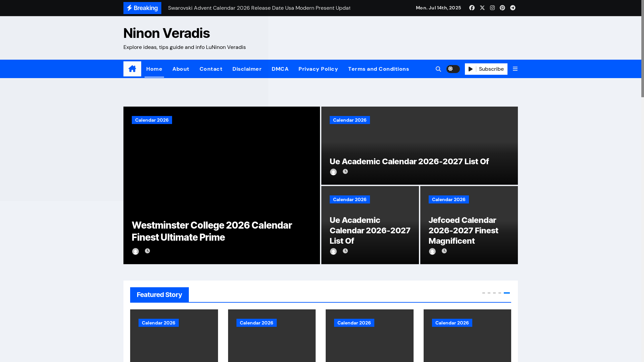Open Jefcoed Calendar 2026-2027 article
Image resolution: width=644 pixels, height=362 pixels.
point(463,230)
